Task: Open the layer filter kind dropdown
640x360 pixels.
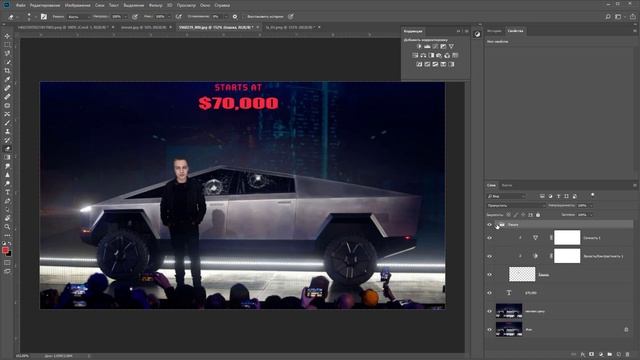Action: click(x=507, y=196)
